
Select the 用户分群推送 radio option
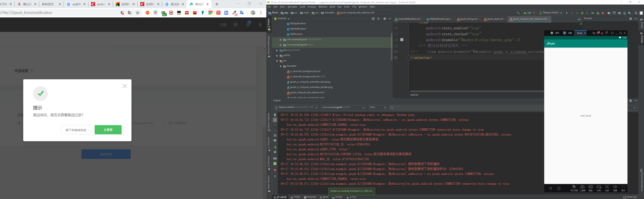coord(164,123)
